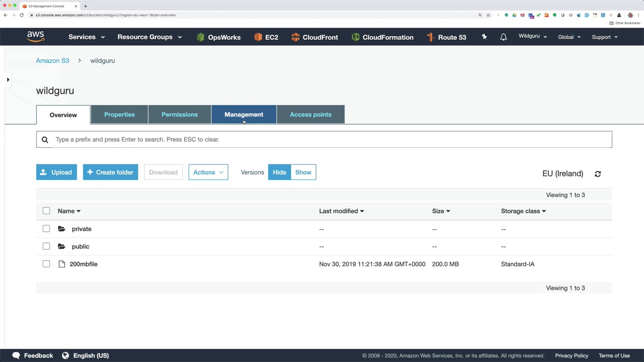Click the search magnifier icon
644x362 pixels.
point(45,140)
